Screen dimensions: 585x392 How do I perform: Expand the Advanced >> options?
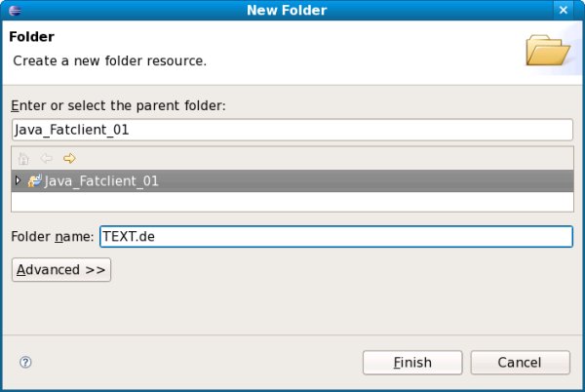click(x=61, y=269)
